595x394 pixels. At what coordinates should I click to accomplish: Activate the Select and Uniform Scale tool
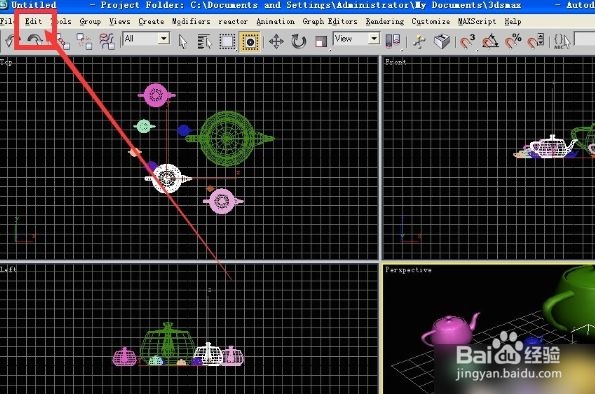(x=321, y=41)
